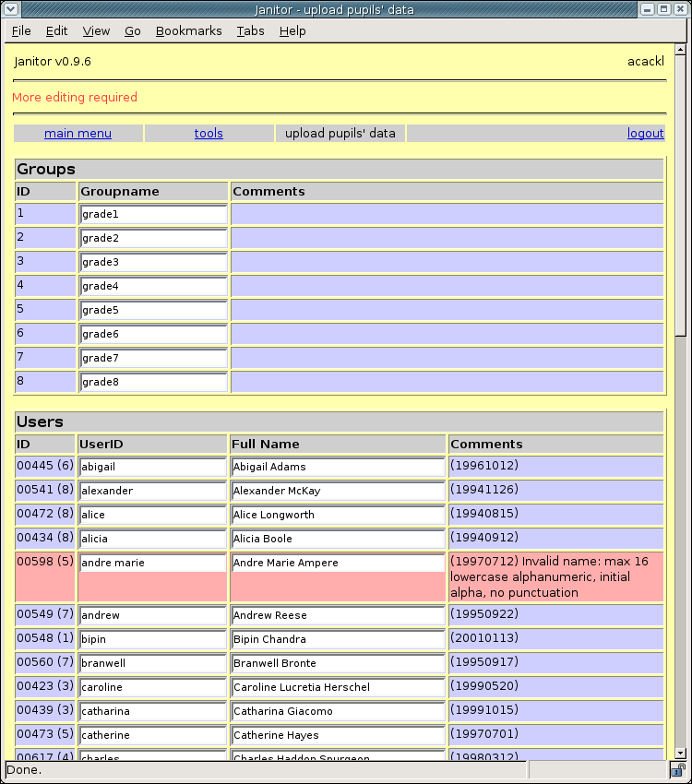Click the Catherine Hayes full name field
This screenshot has height=784, width=692.
[x=338, y=735]
